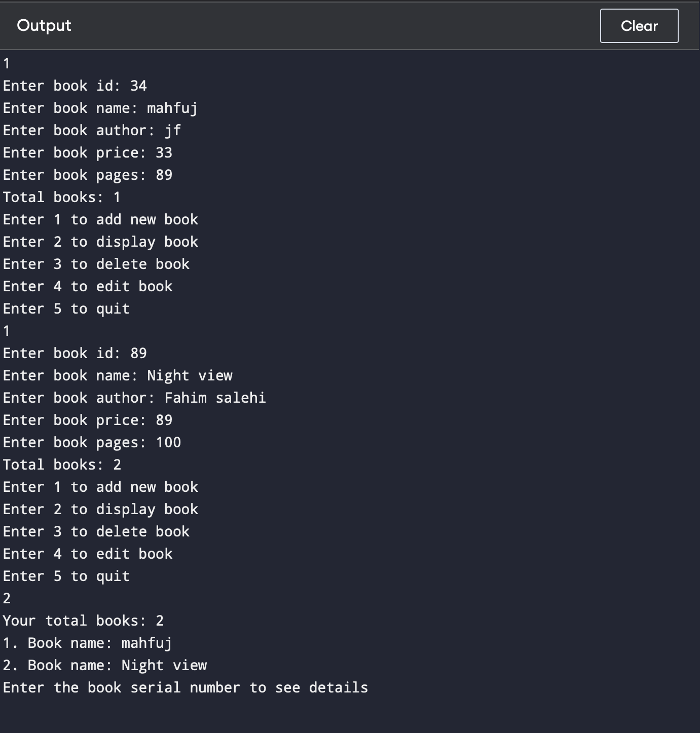Click the 'Enter book pages: 100' line
The image size is (700, 733).
coord(92,442)
